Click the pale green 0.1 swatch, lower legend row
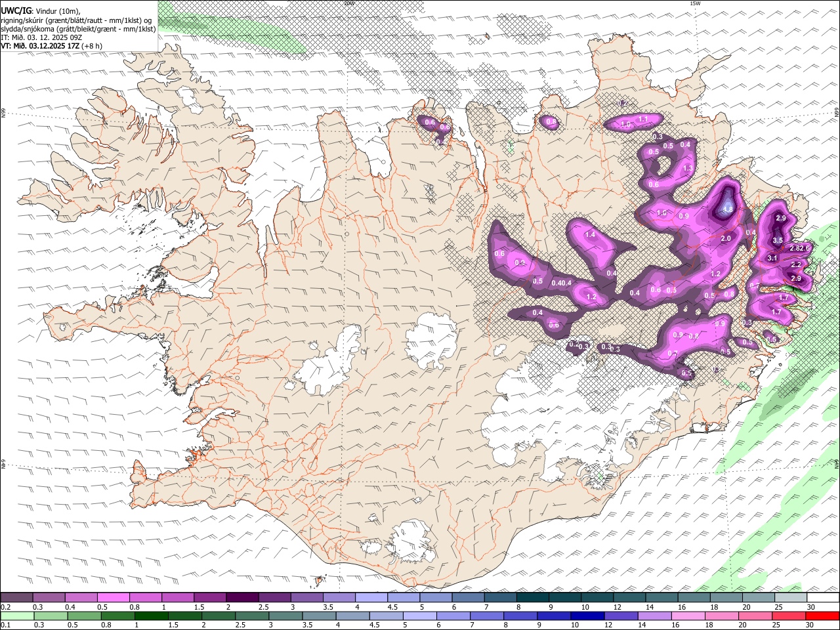The image size is (840, 630). coord(16,616)
